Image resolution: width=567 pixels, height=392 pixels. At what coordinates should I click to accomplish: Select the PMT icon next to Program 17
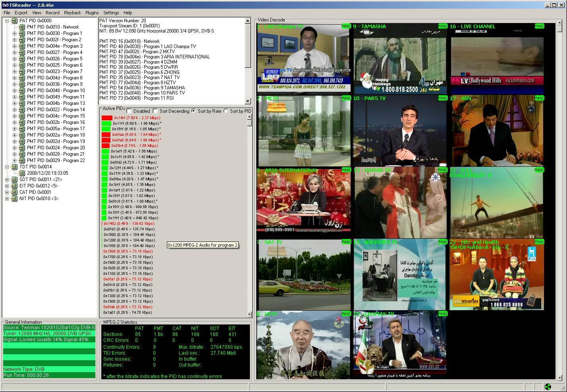(x=22, y=129)
